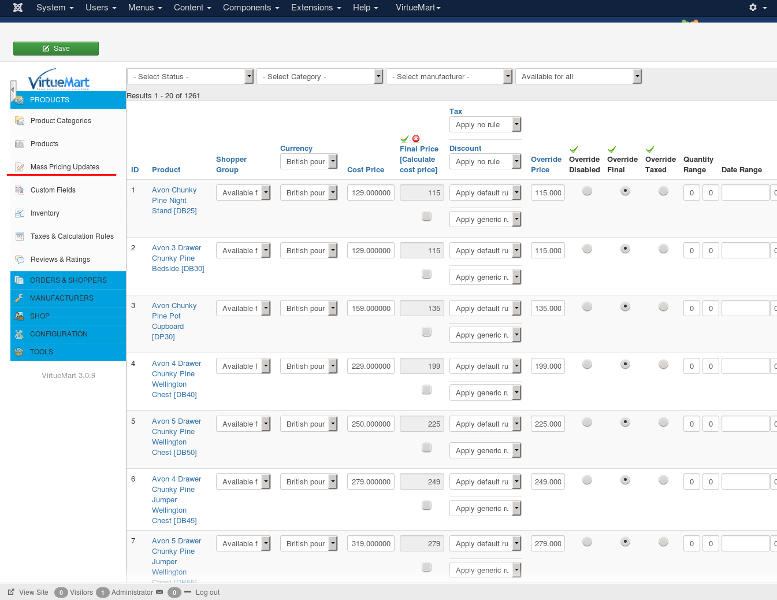777x600 pixels.
Task: Click the Log out link
Action: [207, 592]
